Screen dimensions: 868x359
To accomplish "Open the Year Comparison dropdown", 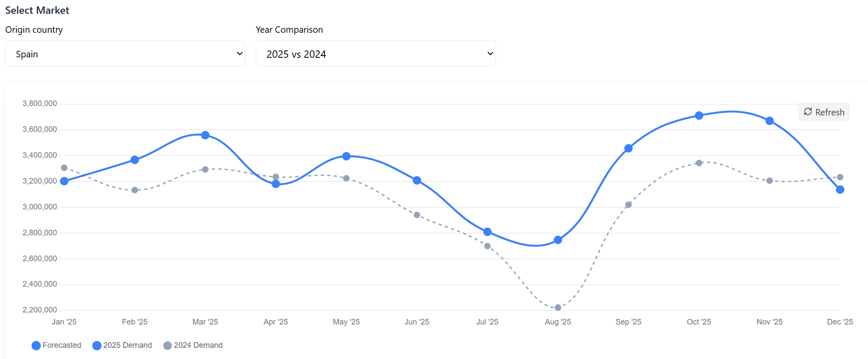I will [375, 53].
